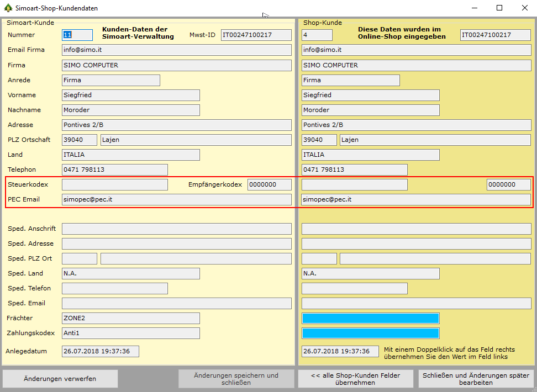Click the blue shop Zahlungskodex field
Image resolution: width=537 pixels, height=392 pixels.
pyautogui.click(x=370, y=333)
